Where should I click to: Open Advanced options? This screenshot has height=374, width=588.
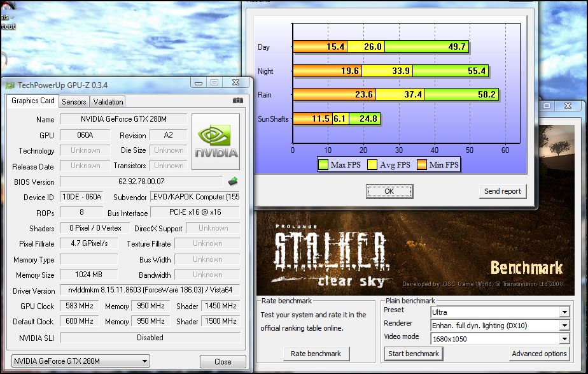point(539,354)
